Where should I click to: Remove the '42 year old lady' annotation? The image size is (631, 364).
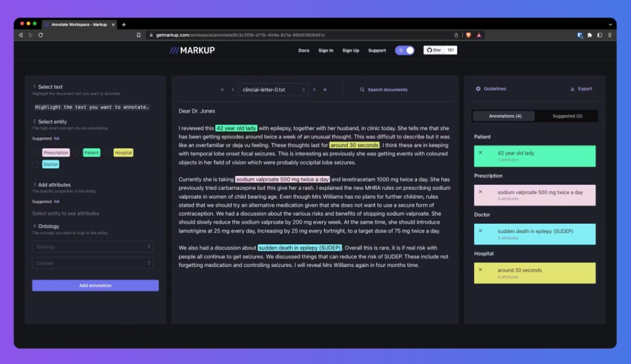[x=481, y=152]
